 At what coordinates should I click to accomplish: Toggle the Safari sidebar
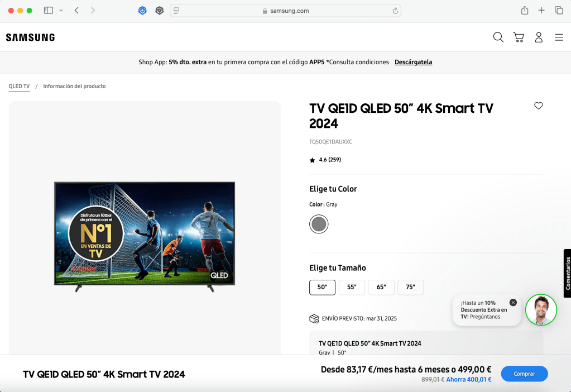(49, 11)
